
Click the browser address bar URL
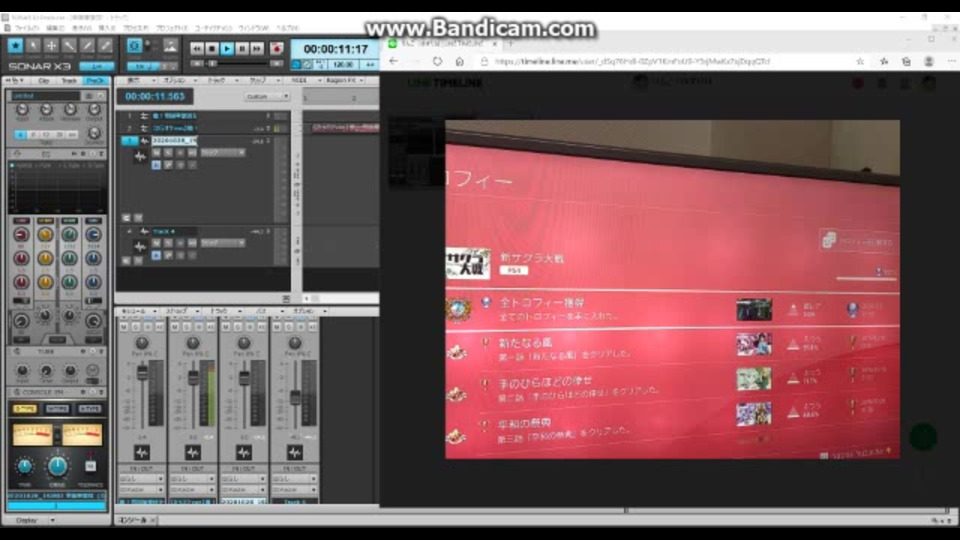coord(632,61)
